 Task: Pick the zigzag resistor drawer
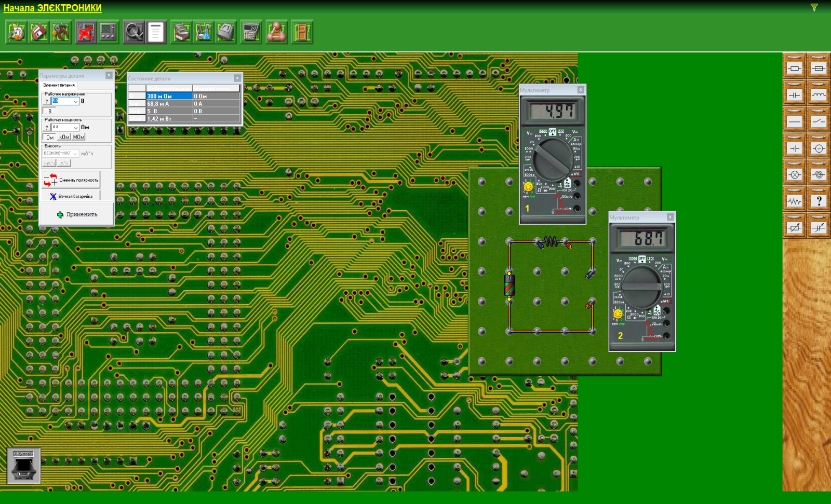(795, 199)
